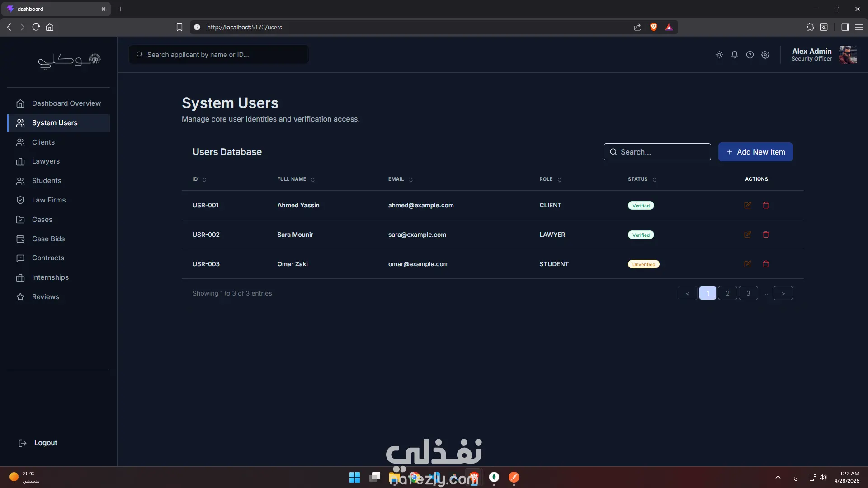This screenshot has width=868, height=488.
Task: Open Dashboard Overview in the sidebar
Action: click(x=59, y=103)
